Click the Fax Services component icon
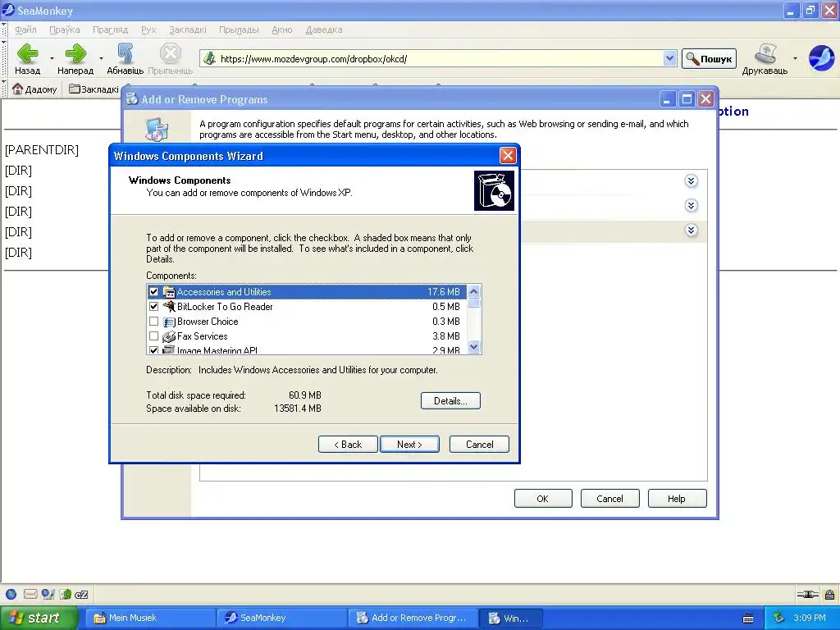Viewport: 840px width, 630px height. pyautogui.click(x=169, y=336)
